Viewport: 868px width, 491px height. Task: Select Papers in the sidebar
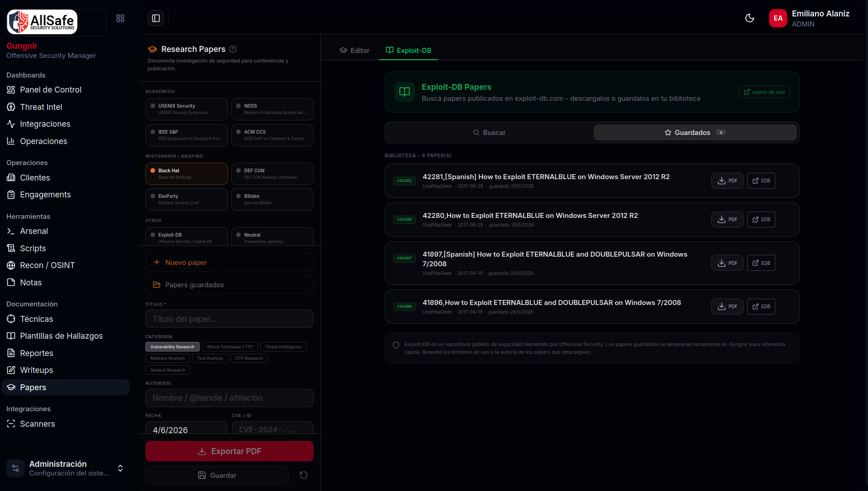pos(66,388)
